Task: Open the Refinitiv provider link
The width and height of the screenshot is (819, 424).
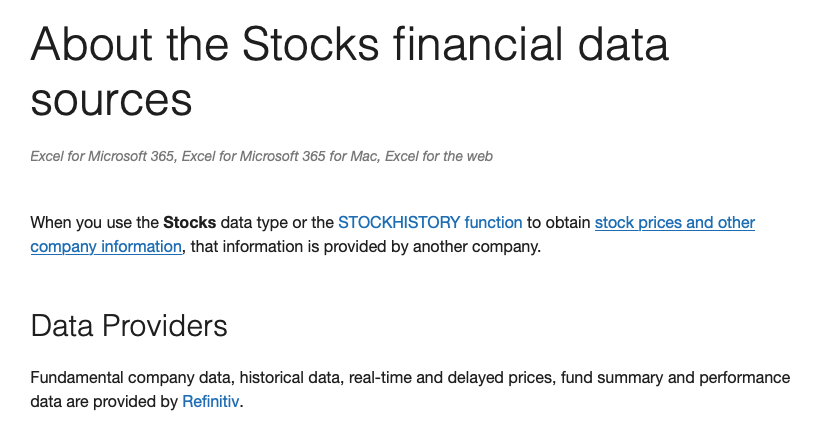Action: [212, 402]
